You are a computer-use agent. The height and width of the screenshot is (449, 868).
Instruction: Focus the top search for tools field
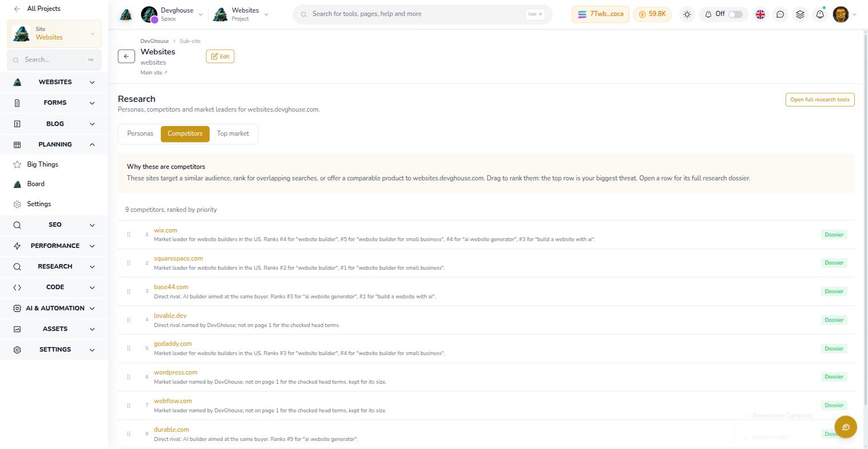click(423, 14)
